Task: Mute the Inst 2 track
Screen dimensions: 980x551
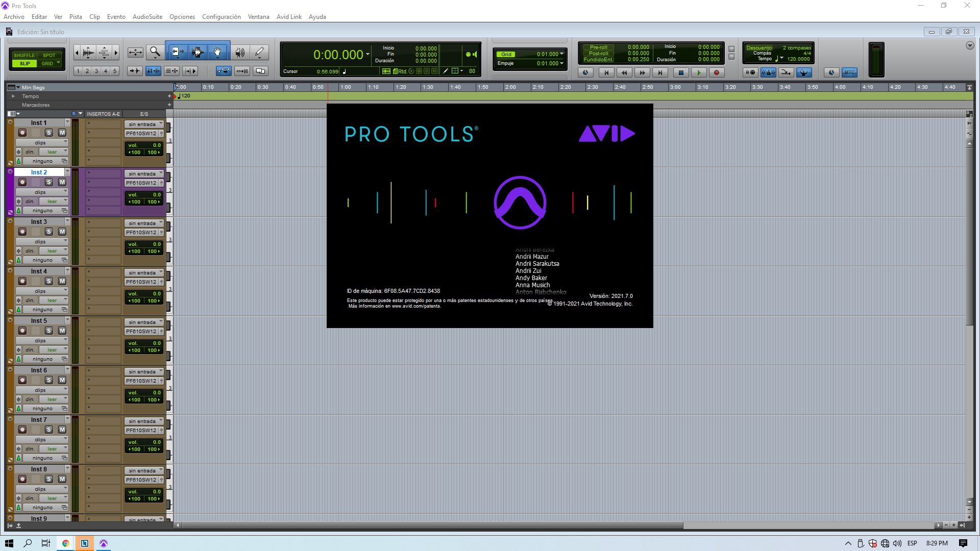Action: (x=62, y=181)
